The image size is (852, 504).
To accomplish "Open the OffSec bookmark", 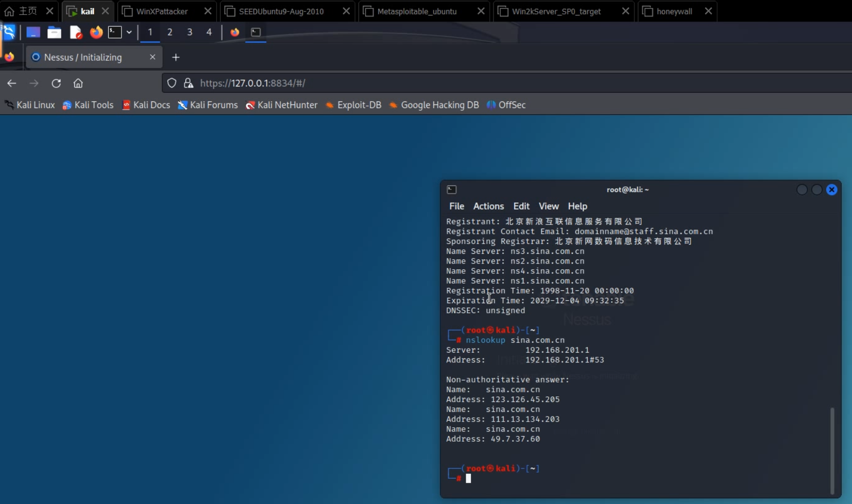I will (506, 105).
